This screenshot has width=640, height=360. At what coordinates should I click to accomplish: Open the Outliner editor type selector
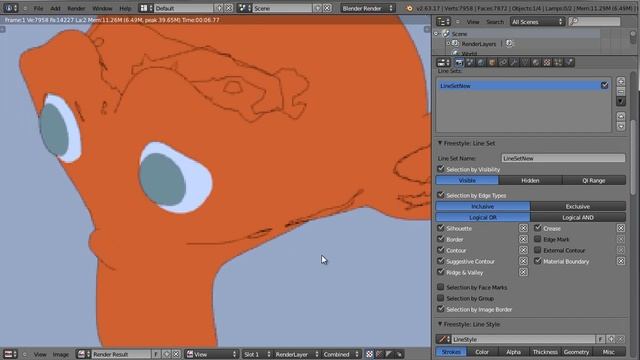443,22
